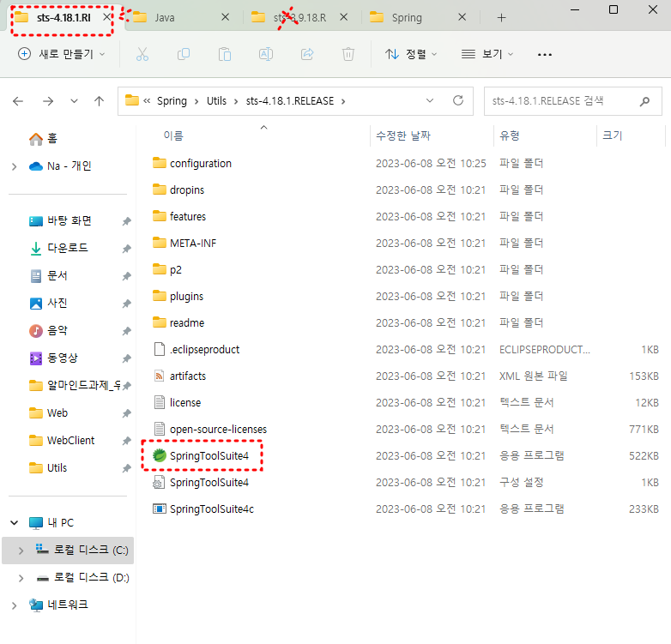Viewport: 671px width, 644px height.
Task: Expand the Network (네트워크) node
Action: (x=14, y=605)
